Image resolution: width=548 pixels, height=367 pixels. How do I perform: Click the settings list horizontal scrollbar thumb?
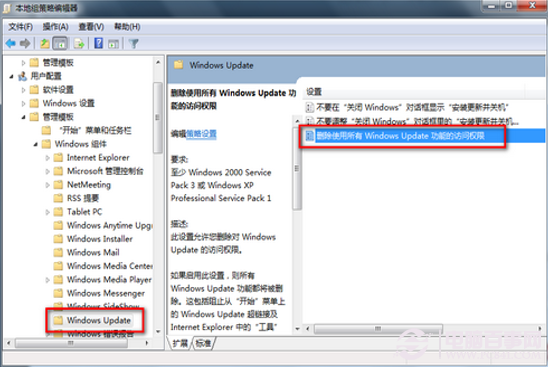[x=378, y=329]
